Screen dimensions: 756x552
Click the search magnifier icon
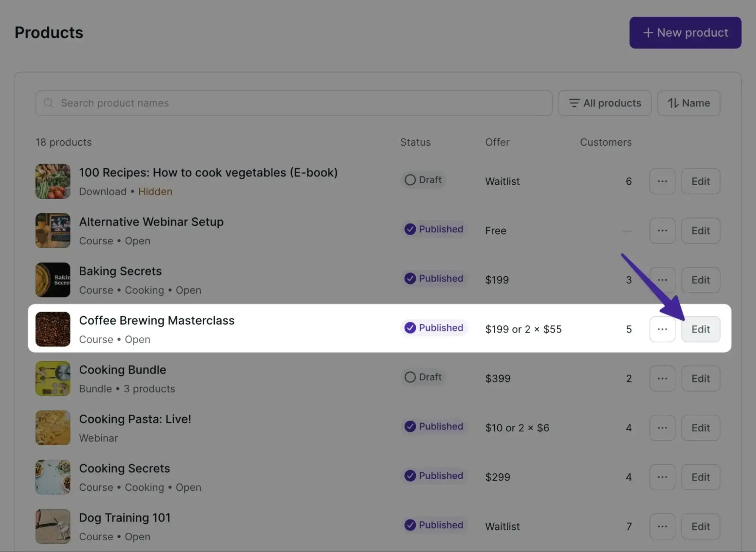tap(49, 103)
